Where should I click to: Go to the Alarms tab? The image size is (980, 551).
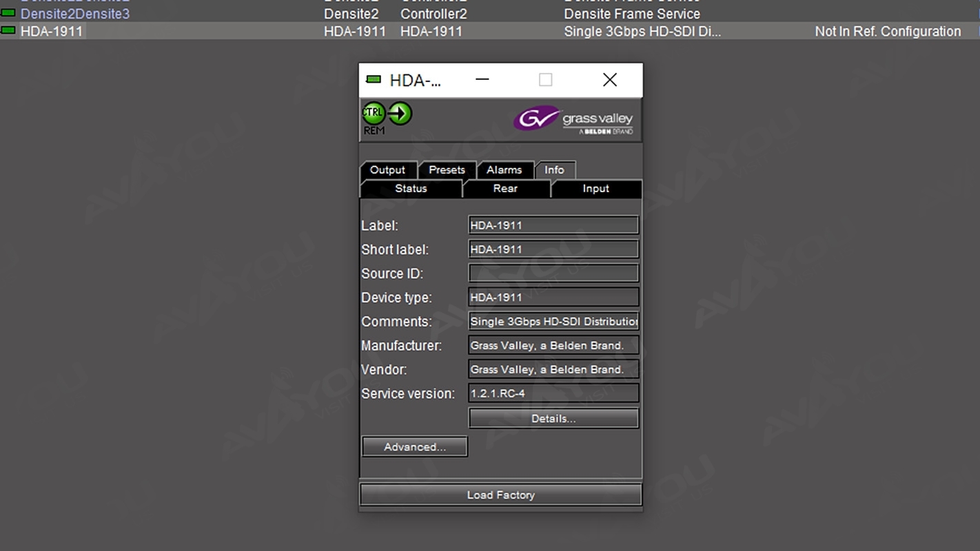pyautogui.click(x=504, y=170)
